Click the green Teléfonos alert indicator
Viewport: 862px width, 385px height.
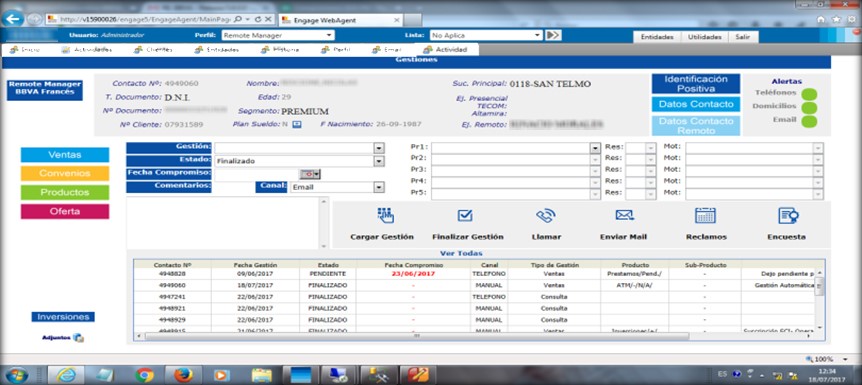[809, 94]
